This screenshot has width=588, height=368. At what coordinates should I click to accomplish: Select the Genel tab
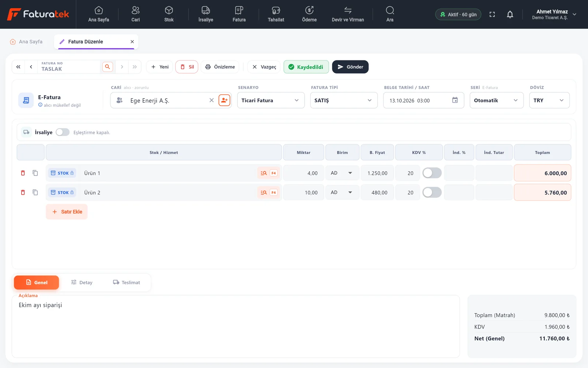[36, 282]
